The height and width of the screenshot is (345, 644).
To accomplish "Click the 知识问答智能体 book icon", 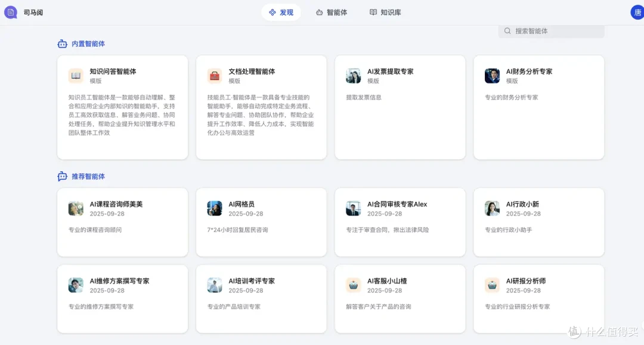I will pos(76,76).
